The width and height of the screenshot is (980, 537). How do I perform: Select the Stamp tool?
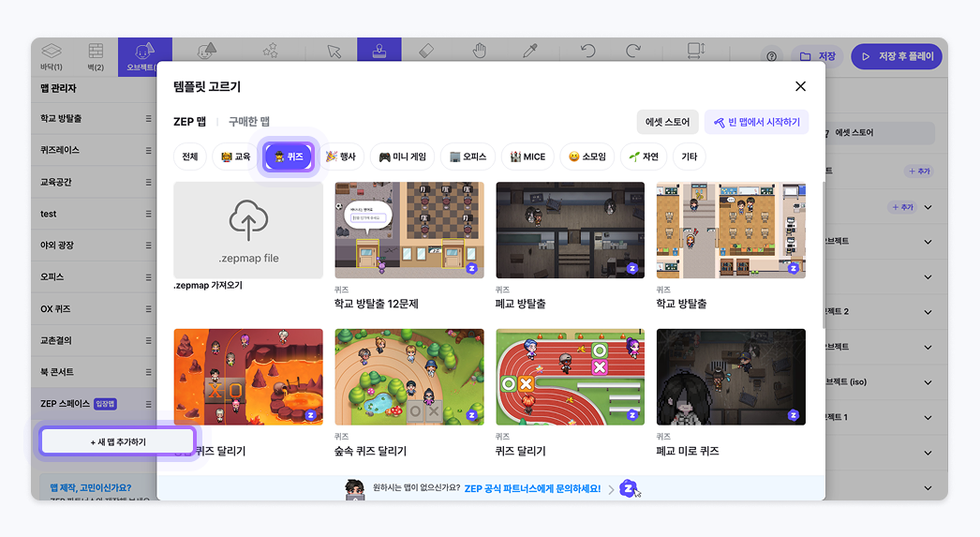(x=379, y=50)
